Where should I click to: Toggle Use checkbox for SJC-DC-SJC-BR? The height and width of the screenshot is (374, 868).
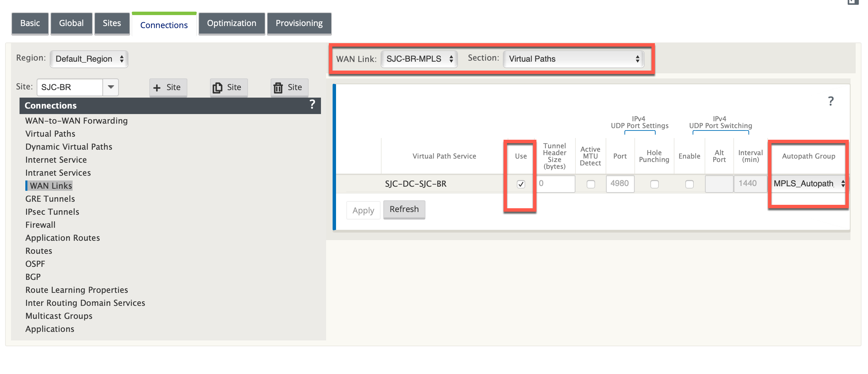click(521, 184)
